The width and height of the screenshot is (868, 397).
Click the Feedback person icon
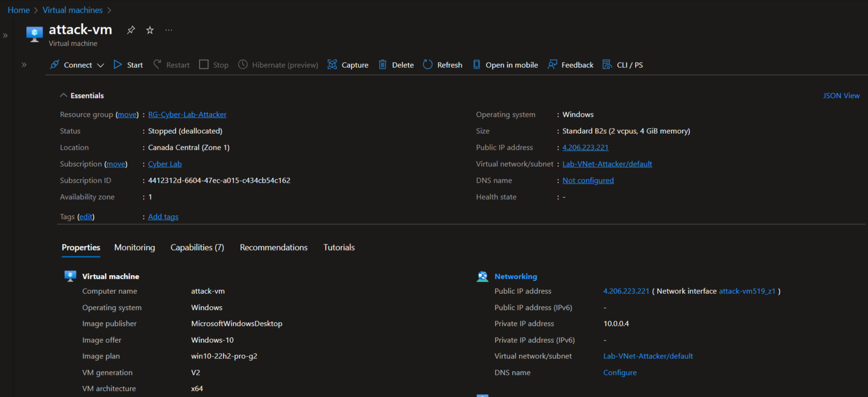[x=552, y=65]
